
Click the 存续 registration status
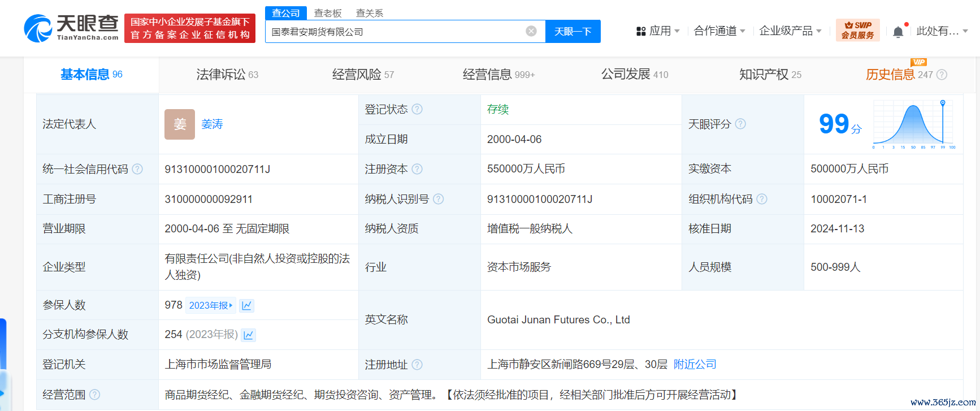pyautogui.click(x=498, y=109)
